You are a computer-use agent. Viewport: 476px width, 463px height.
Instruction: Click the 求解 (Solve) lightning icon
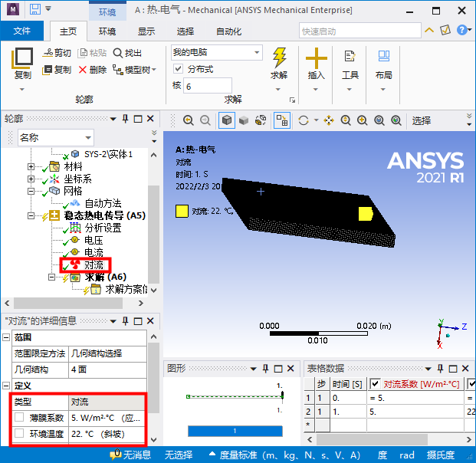click(x=280, y=58)
